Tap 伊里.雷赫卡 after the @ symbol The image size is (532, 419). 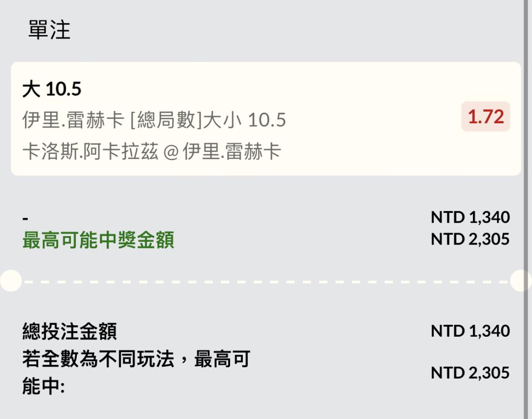(232, 151)
